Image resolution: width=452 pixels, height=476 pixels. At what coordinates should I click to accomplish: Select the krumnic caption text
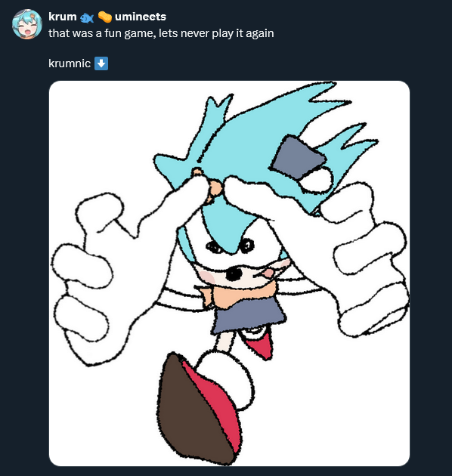point(70,63)
